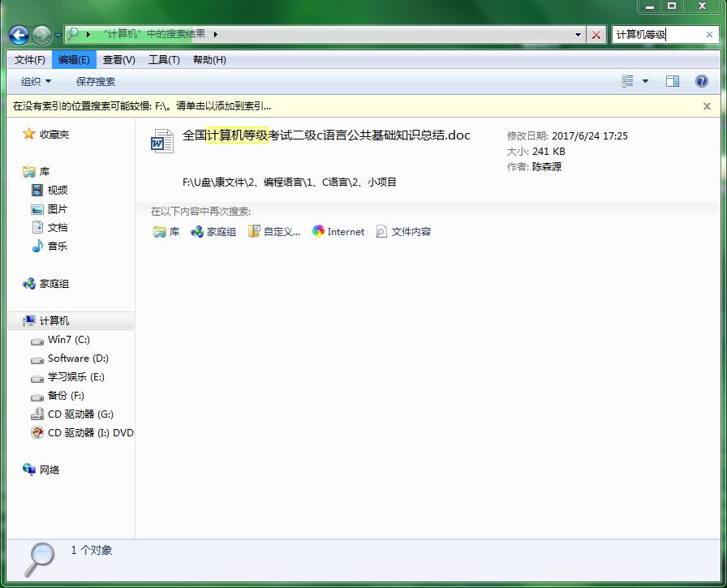Search again in 库
727x588 pixels.
pos(166,232)
